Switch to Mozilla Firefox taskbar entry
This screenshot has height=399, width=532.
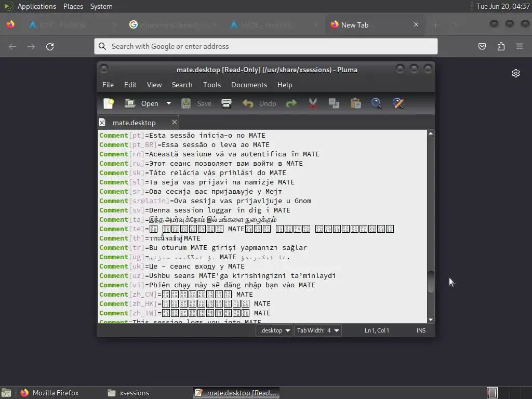[x=50, y=393]
